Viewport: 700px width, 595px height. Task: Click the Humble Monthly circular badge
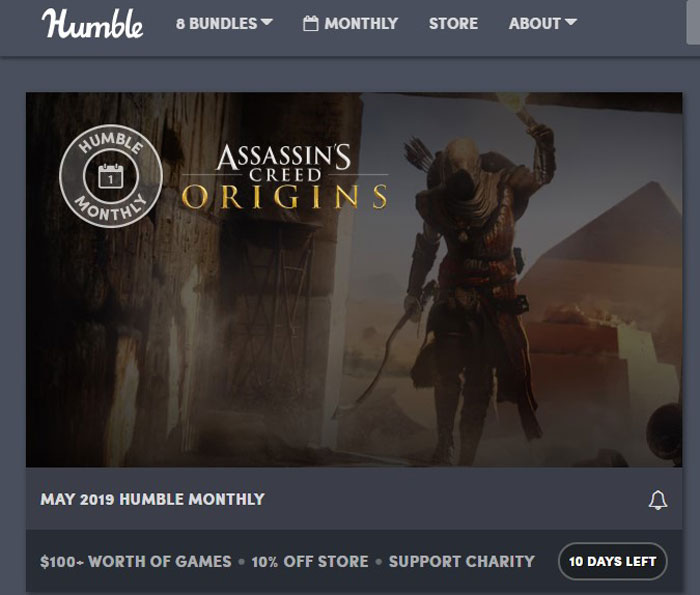click(x=111, y=176)
